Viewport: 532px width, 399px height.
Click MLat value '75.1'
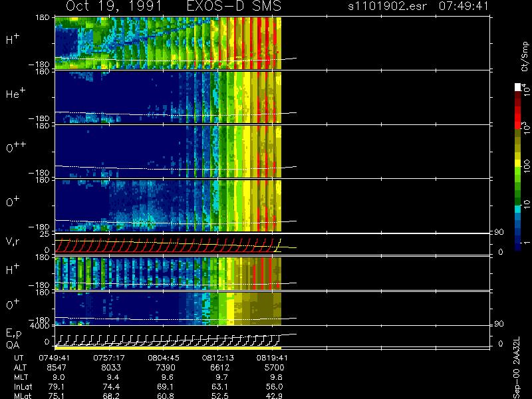pyautogui.click(x=57, y=396)
